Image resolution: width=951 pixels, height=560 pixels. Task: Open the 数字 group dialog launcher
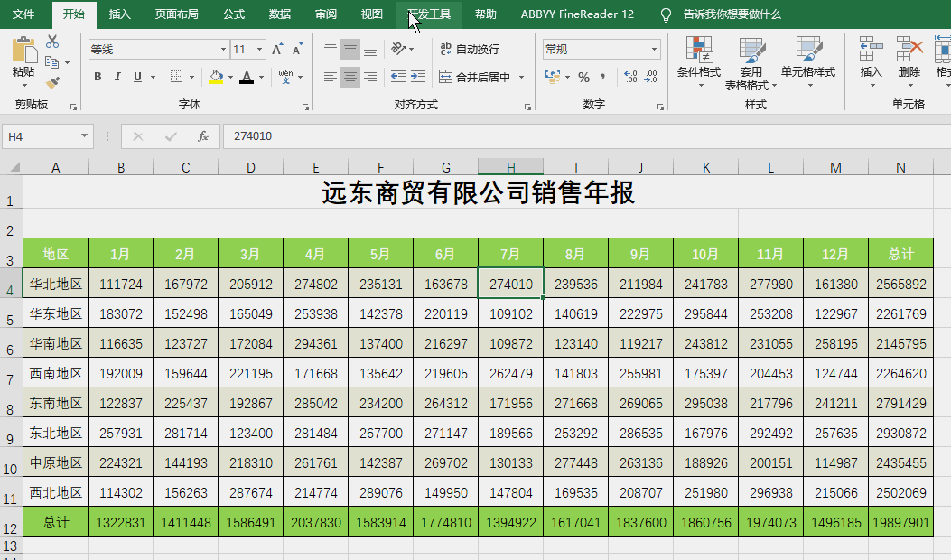coord(660,107)
